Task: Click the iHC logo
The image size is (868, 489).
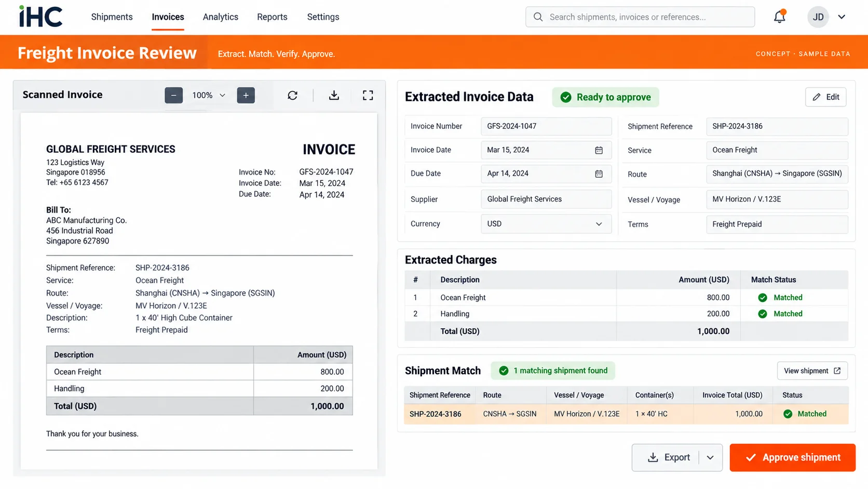Action: (40, 16)
